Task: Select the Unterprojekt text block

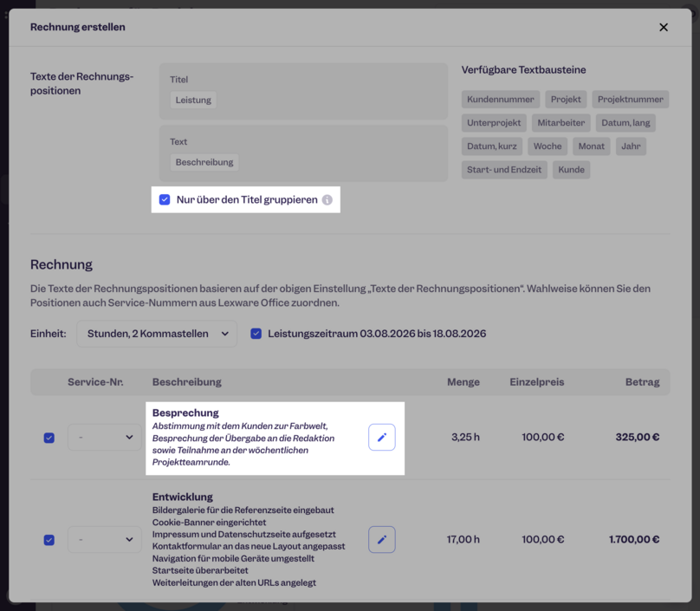Action: 494,123
